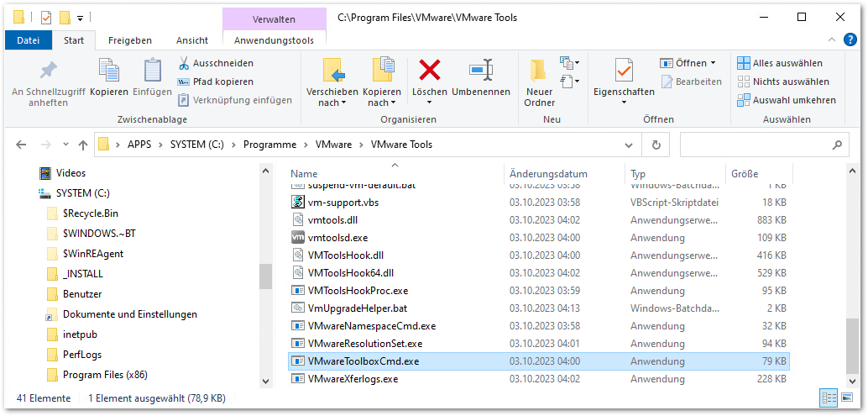The width and height of the screenshot is (868, 416).
Task: Select SYSTEM (C:) in the navigation tree
Action: [x=83, y=193]
